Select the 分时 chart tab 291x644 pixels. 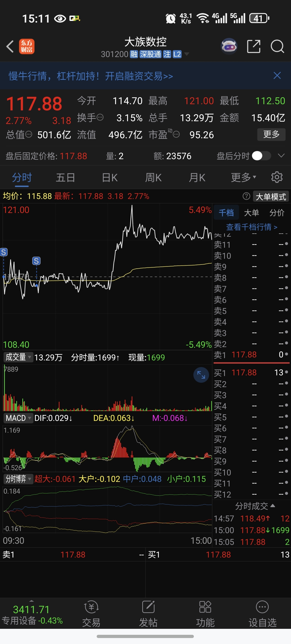22,178
